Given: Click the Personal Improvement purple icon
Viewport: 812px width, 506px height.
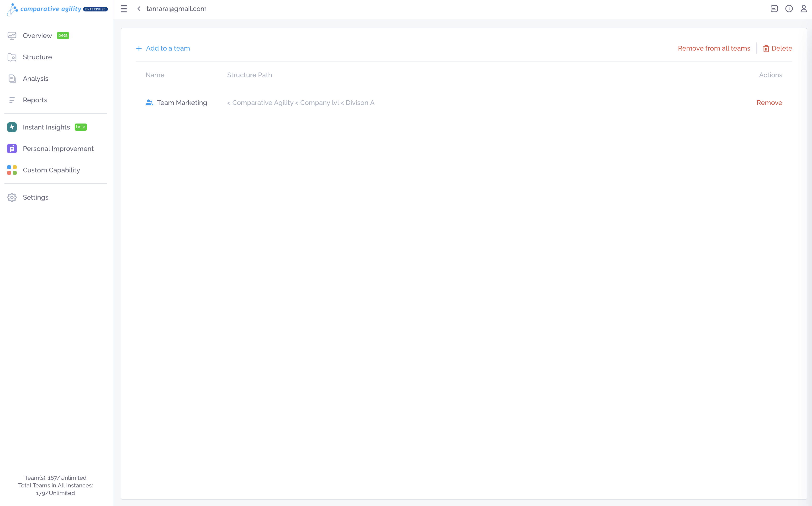Looking at the screenshot, I should pos(12,149).
